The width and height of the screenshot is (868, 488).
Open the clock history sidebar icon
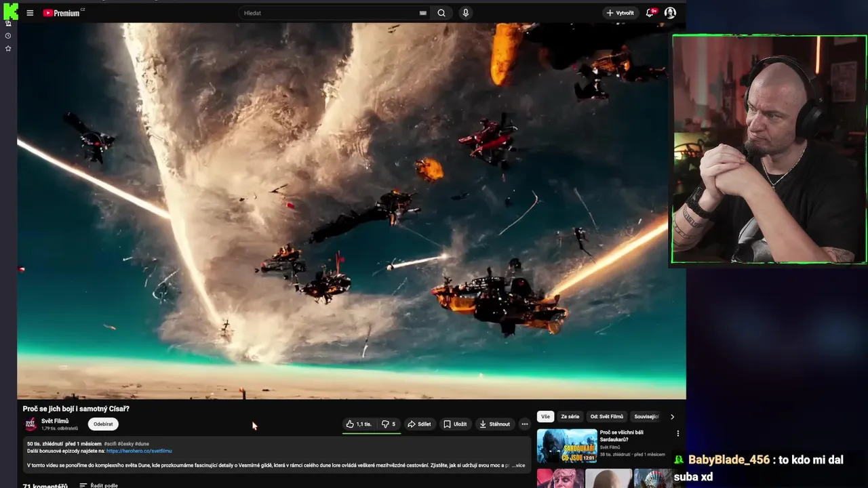[x=8, y=36]
